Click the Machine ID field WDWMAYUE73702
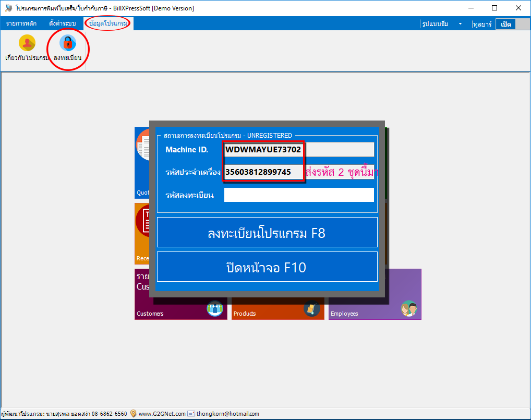531x420 pixels. (299, 149)
